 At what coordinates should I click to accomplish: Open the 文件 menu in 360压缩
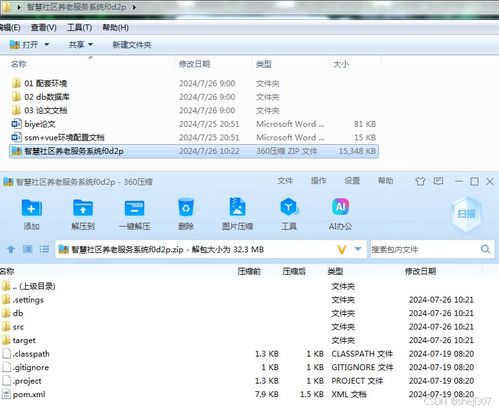coord(285,181)
